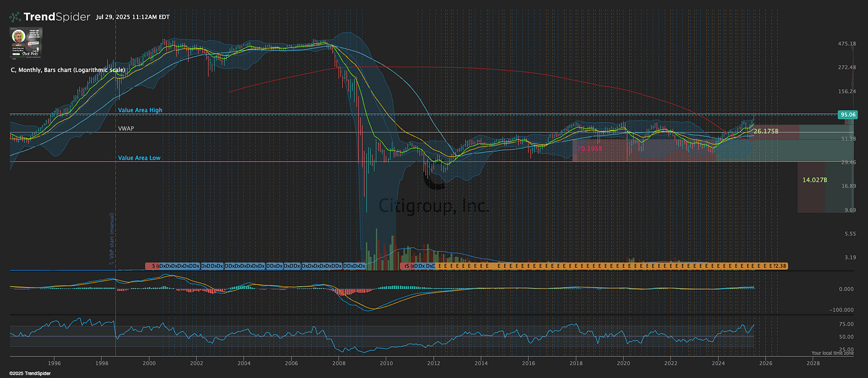The height and width of the screenshot is (378, 868).
Task: Select the 20.195B volume profile value
Action: (x=589, y=148)
